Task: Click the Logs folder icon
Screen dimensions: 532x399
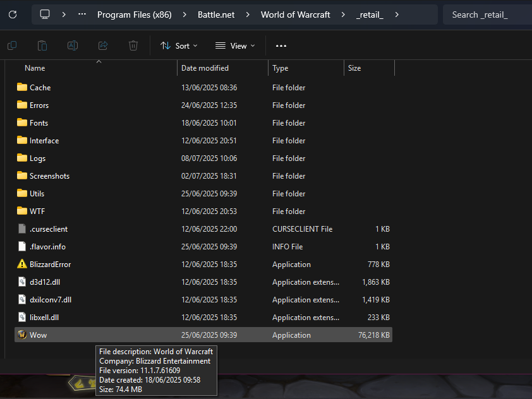Action: click(x=22, y=158)
